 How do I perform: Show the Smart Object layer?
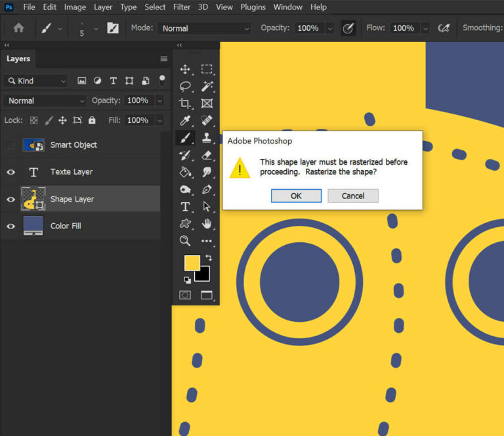point(10,145)
